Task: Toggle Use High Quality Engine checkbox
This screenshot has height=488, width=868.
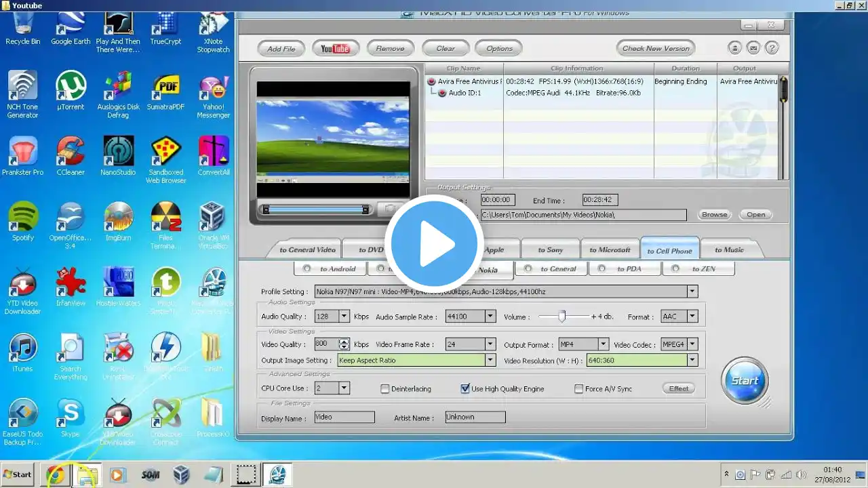Action: click(x=465, y=389)
